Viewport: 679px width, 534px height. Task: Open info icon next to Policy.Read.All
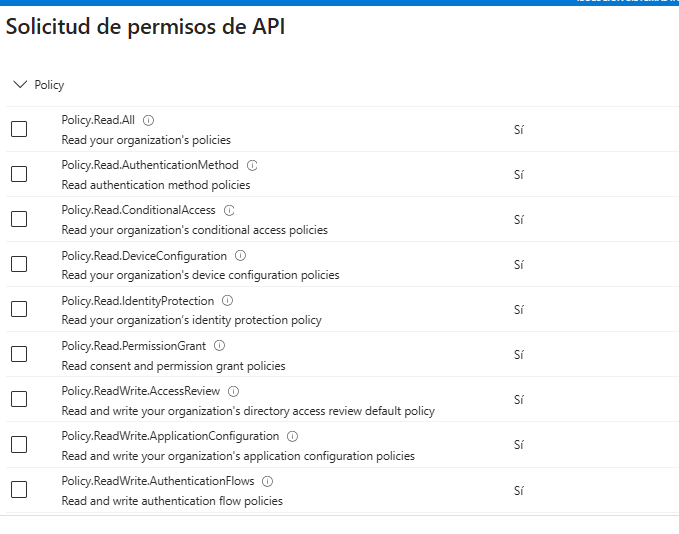coord(149,120)
